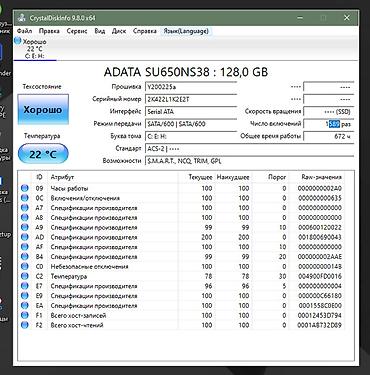
Task: Select the Включения/отключения attribute row
Action: coord(182,198)
